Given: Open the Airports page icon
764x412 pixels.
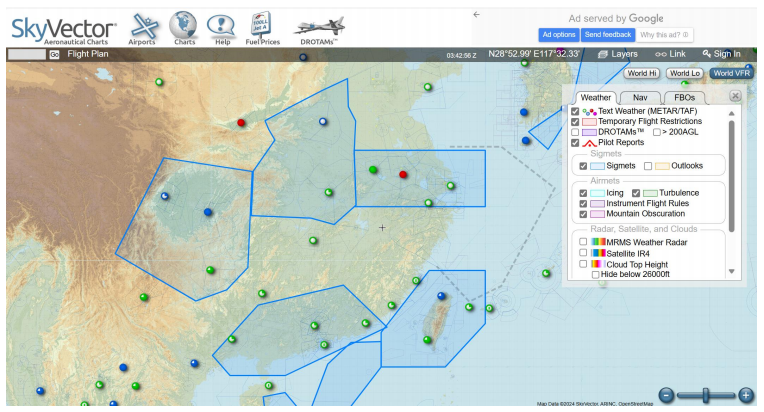Looking at the screenshot, I should pyautogui.click(x=144, y=27).
